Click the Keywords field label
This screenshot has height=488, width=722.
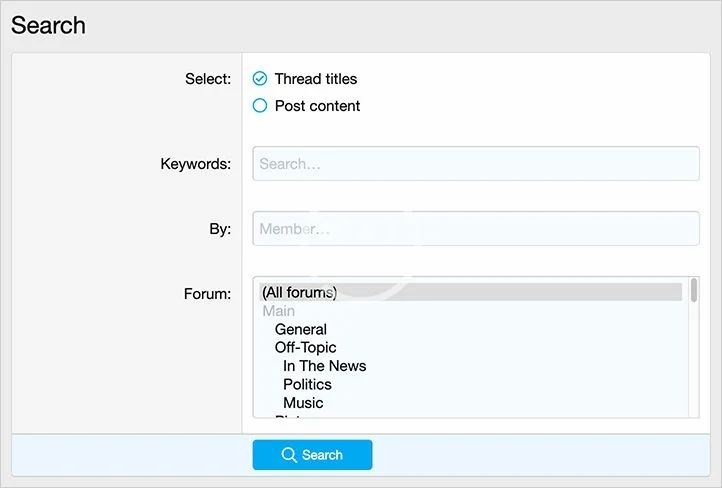click(195, 164)
